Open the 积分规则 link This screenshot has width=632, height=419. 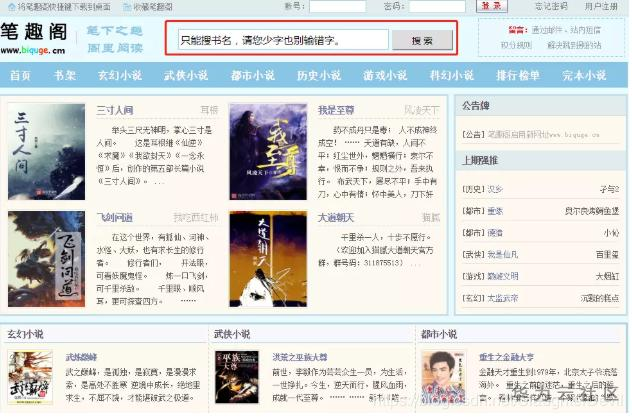pos(516,45)
